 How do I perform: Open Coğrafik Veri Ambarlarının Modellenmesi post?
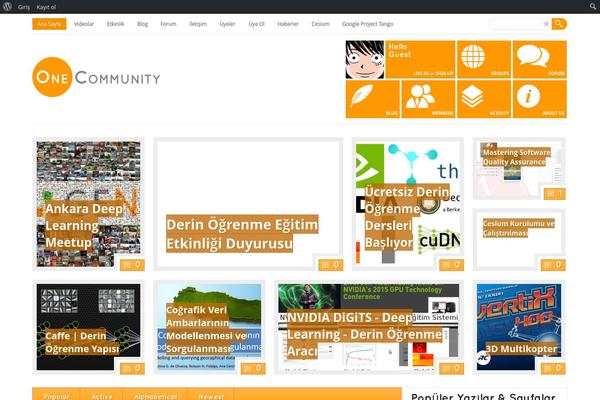click(206, 329)
